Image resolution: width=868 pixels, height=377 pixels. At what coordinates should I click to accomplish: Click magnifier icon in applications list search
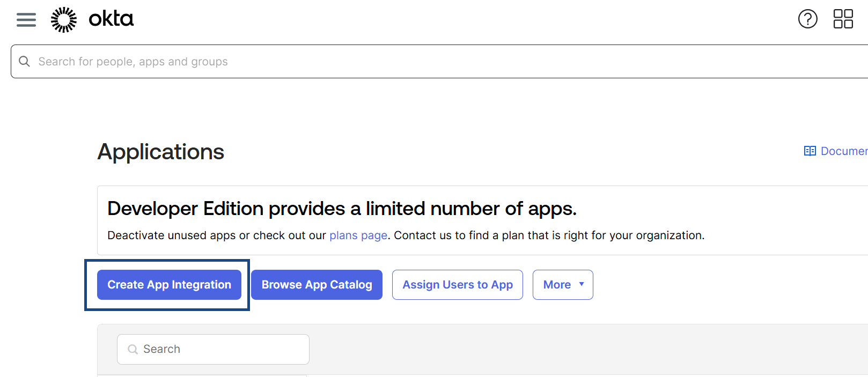[x=133, y=350]
